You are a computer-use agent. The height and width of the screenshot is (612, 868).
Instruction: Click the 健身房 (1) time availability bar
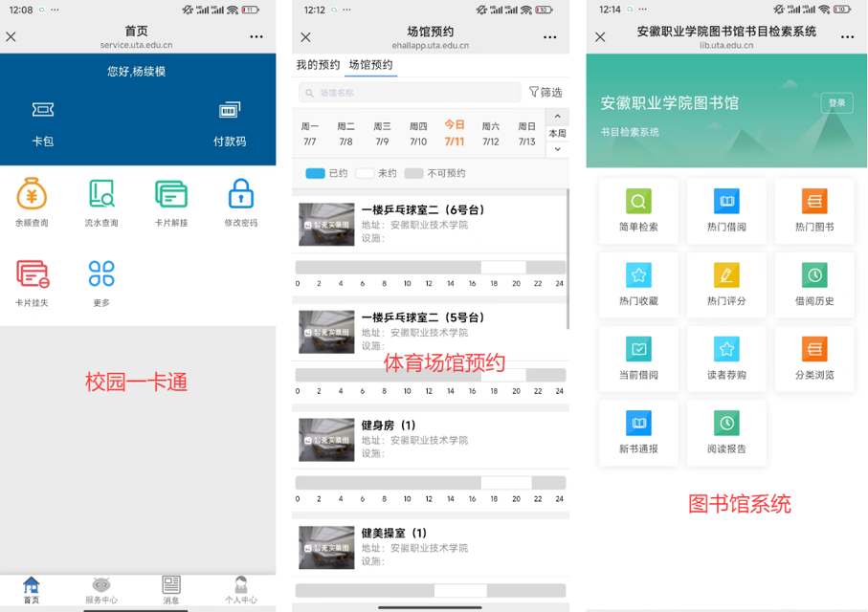(x=430, y=483)
